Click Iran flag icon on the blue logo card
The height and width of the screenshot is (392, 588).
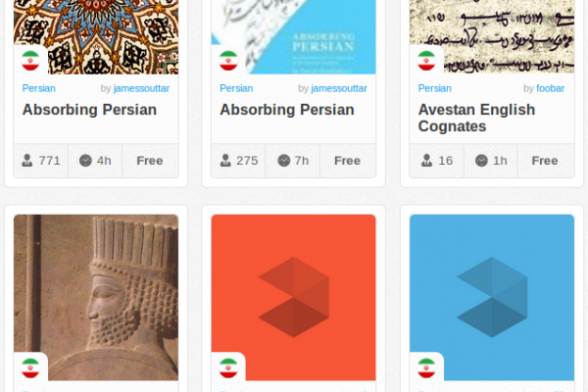click(x=426, y=368)
